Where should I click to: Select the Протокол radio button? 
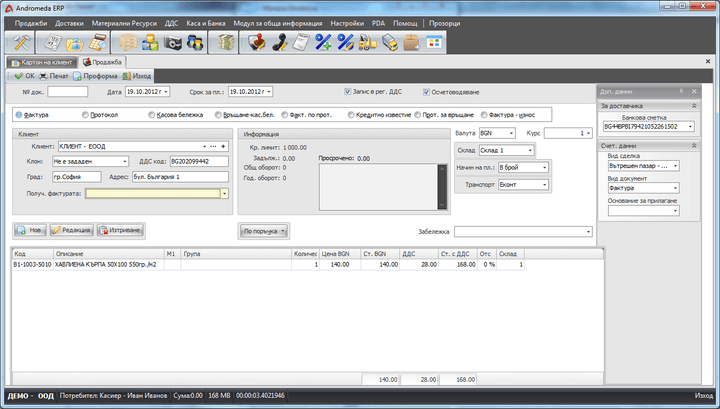85,115
